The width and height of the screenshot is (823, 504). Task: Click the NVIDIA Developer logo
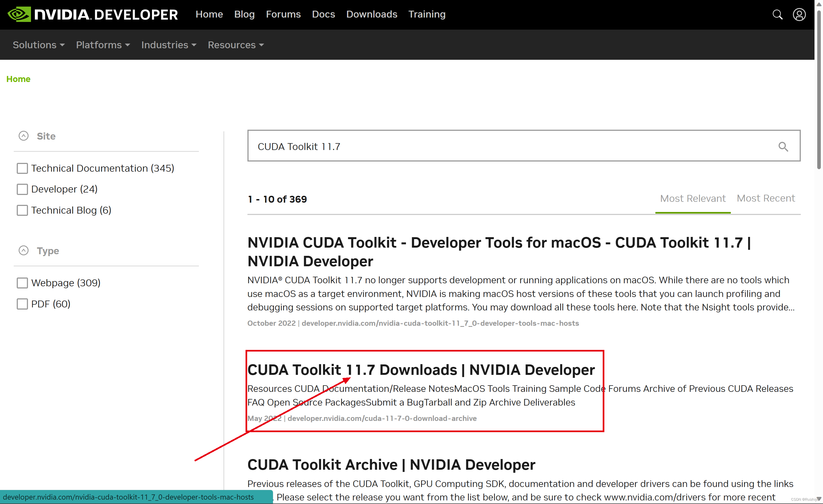(x=92, y=15)
